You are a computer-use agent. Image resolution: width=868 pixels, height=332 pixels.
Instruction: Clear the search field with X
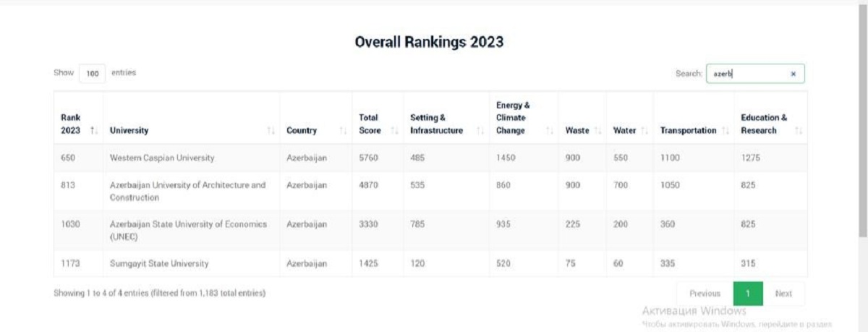(x=793, y=74)
